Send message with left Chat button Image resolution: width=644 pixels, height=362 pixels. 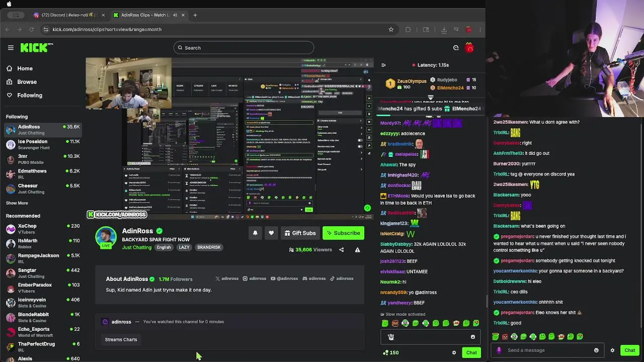(471, 352)
